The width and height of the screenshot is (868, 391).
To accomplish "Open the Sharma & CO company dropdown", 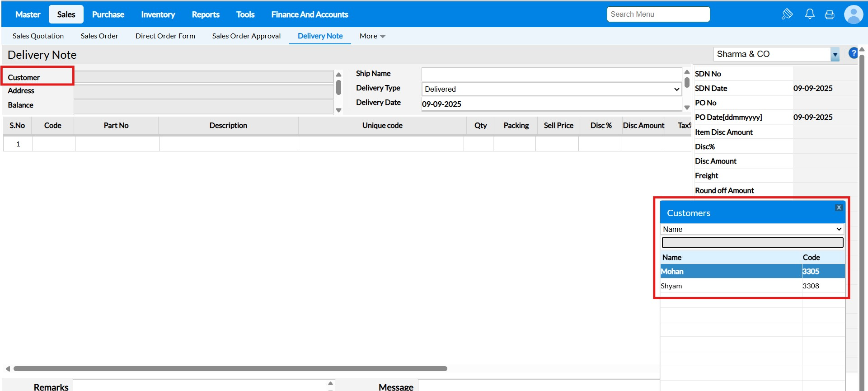I will (835, 54).
